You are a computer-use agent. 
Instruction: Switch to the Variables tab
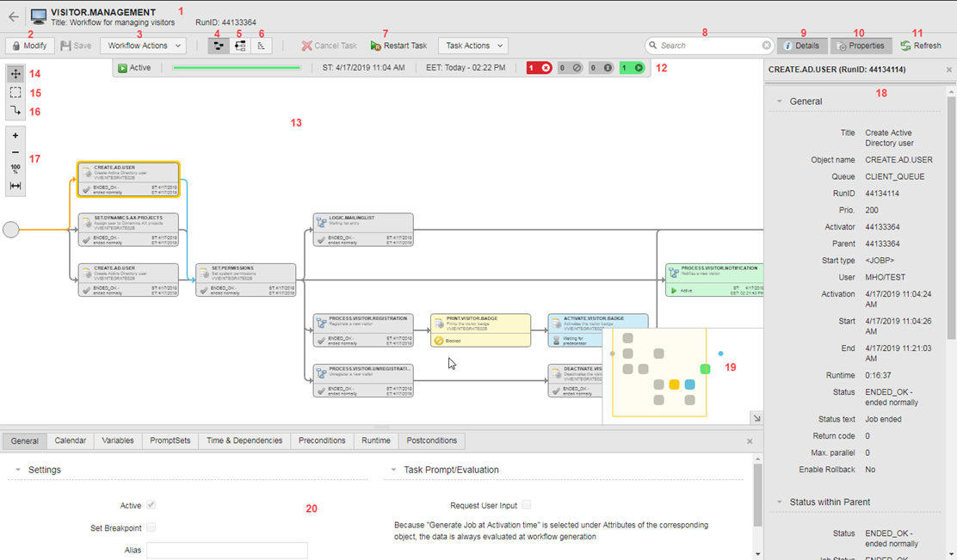coord(117,440)
